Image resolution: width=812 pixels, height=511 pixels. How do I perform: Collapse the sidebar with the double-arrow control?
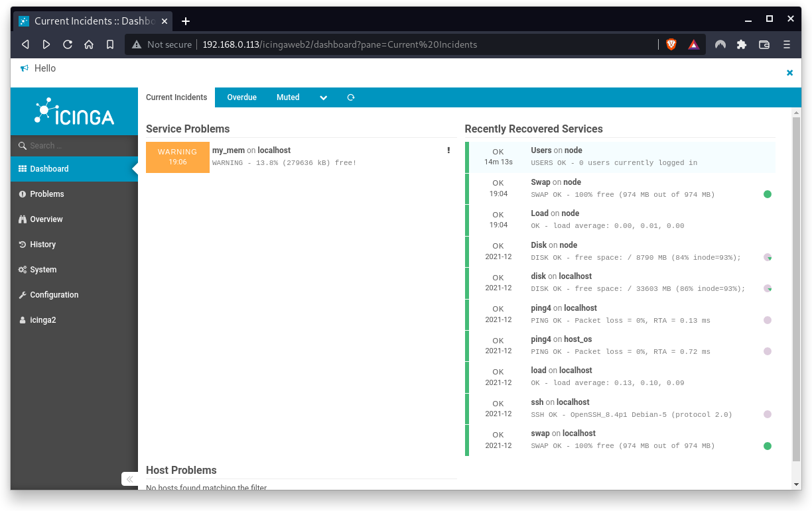point(129,479)
